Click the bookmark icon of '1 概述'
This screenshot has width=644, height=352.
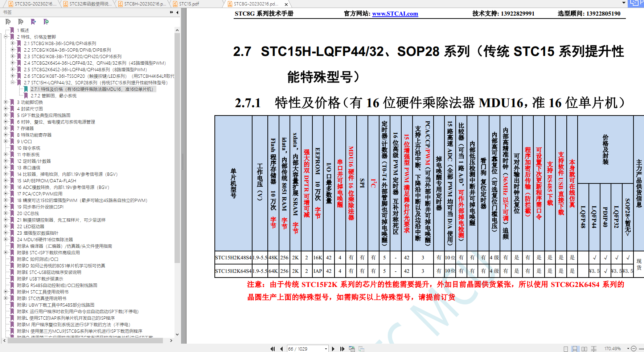tap(12, 30)
